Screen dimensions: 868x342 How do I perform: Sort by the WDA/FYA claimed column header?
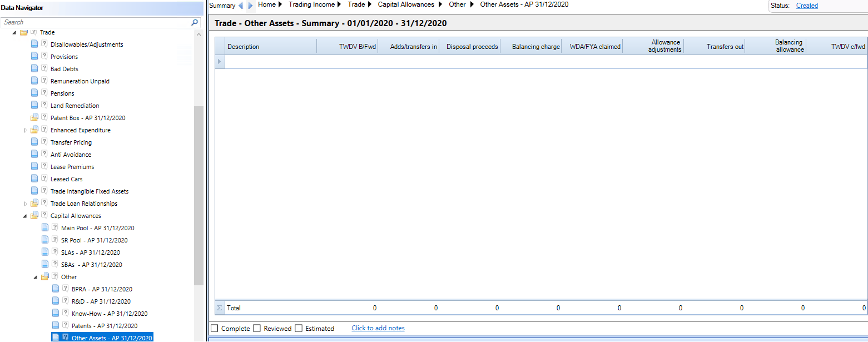point(592,47)
